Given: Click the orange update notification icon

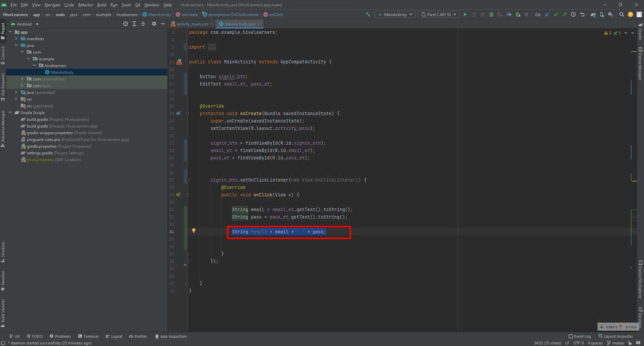Looking at the screenshot, I should point(630,15).
